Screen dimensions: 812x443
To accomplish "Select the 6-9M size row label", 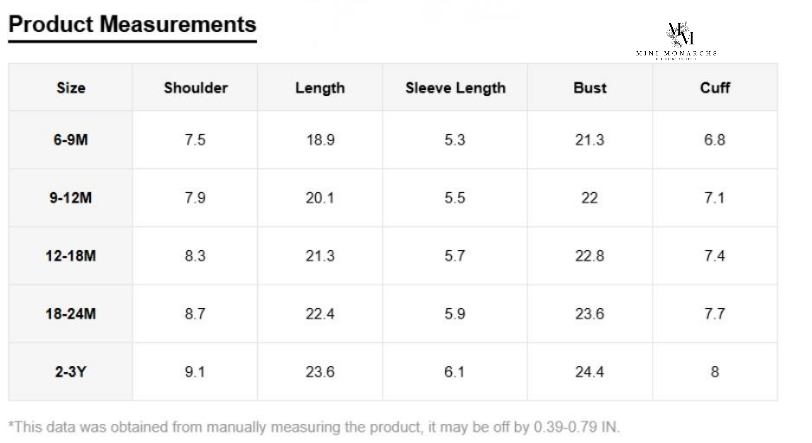I will (71, 140).
